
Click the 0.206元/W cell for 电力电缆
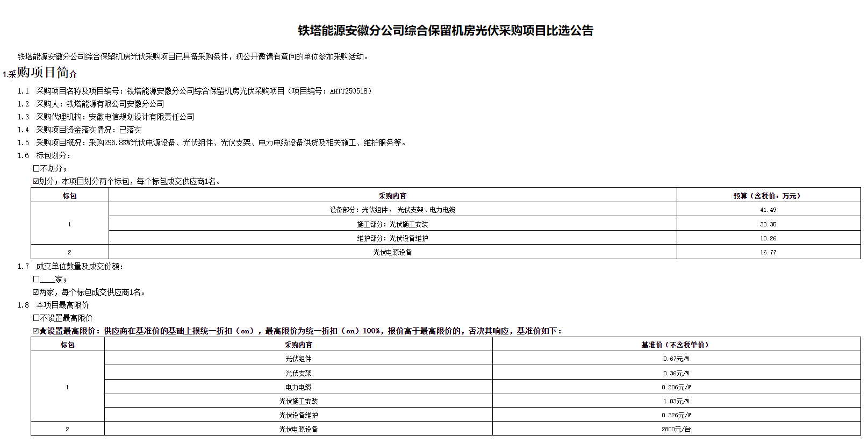(x=676, y=387)
